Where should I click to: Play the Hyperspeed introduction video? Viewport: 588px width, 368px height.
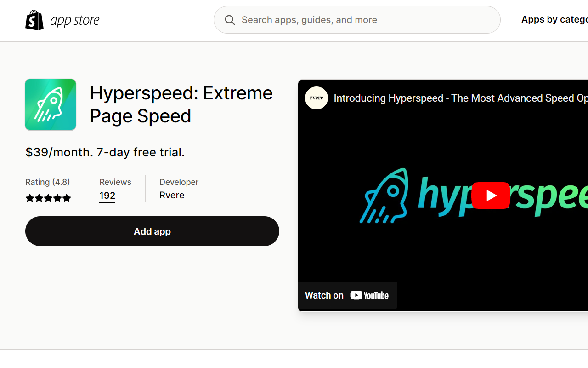pyautogui.click(x=491, y=195)
